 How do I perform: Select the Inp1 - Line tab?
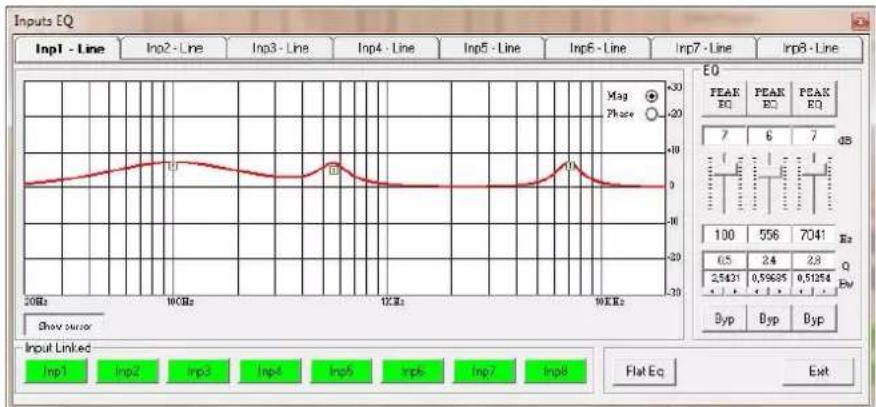[x=69, y=49]
